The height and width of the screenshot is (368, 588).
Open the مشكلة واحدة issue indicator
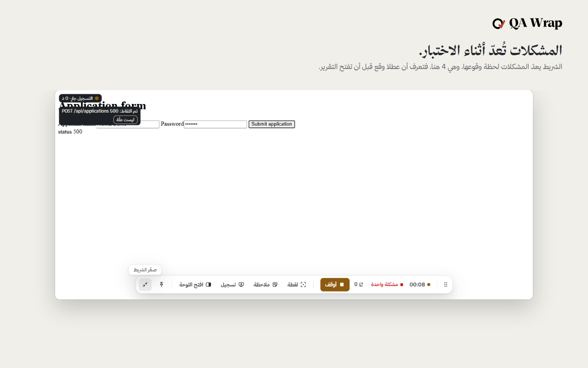(x=387, y=285)
